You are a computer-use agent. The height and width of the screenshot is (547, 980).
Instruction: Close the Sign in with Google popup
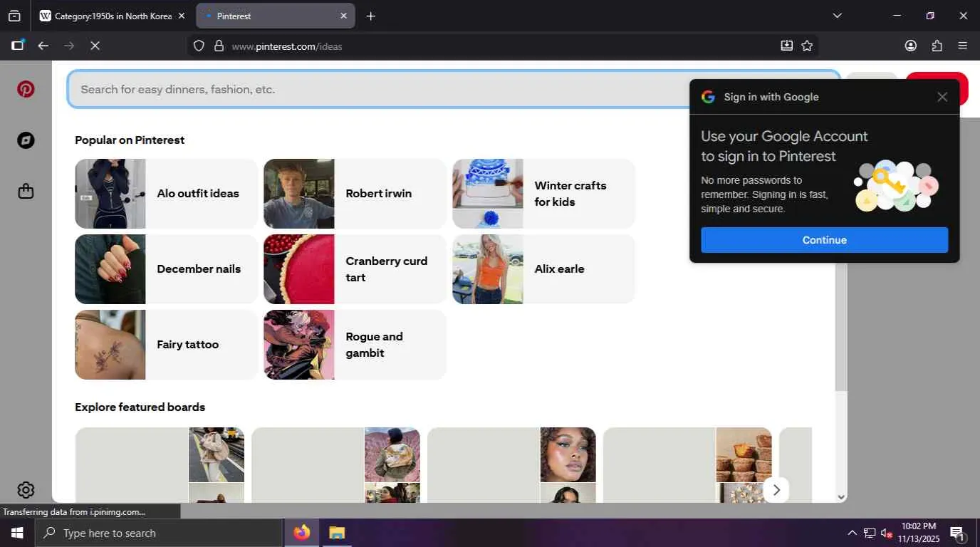[x=942, y=97]
